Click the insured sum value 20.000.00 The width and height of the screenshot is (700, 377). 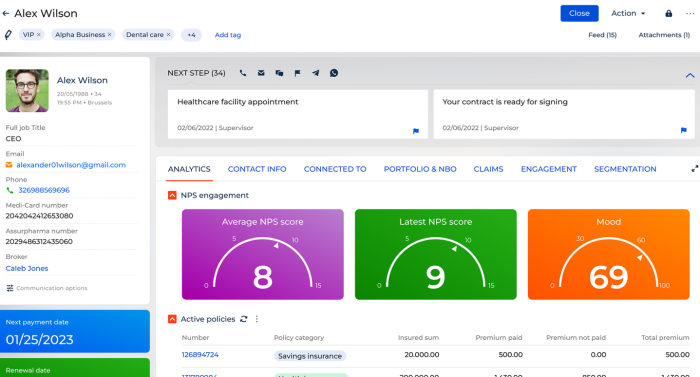coord(422,355)
